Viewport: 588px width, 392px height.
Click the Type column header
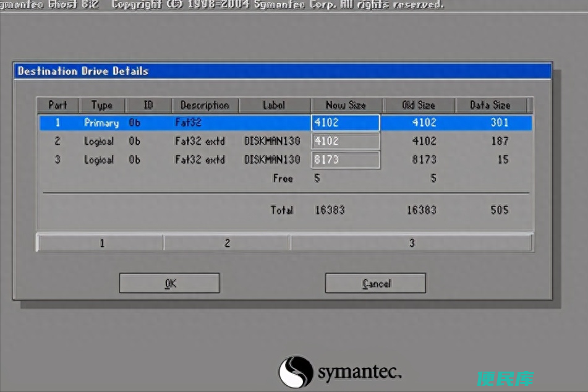click(102, 105)
